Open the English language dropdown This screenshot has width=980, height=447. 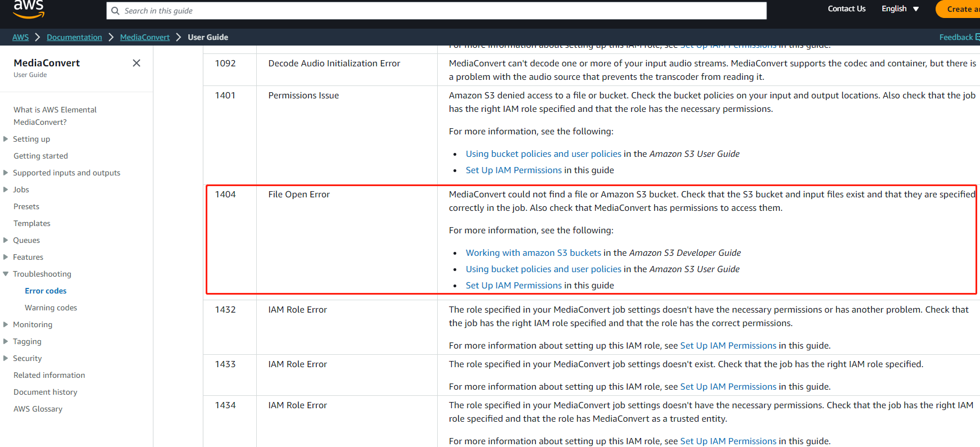point(900,8)
